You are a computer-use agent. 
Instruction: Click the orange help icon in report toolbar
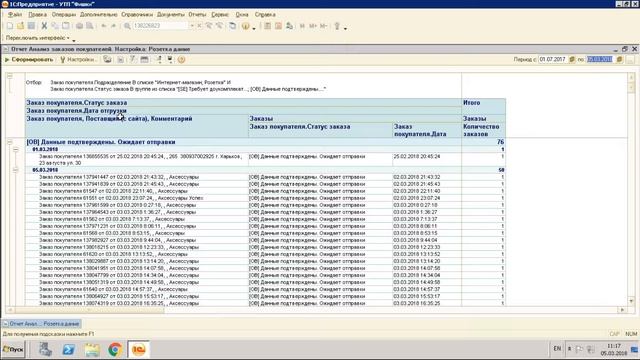click(x=182, y=60)
